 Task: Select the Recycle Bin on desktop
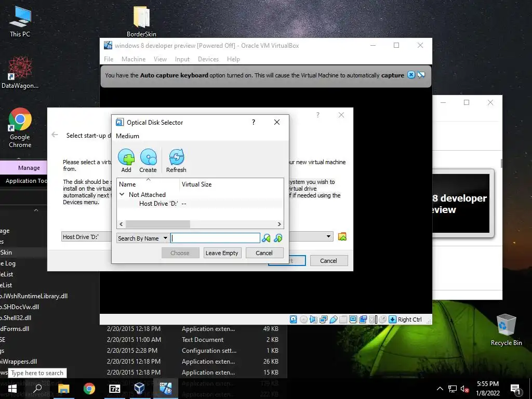506,330
